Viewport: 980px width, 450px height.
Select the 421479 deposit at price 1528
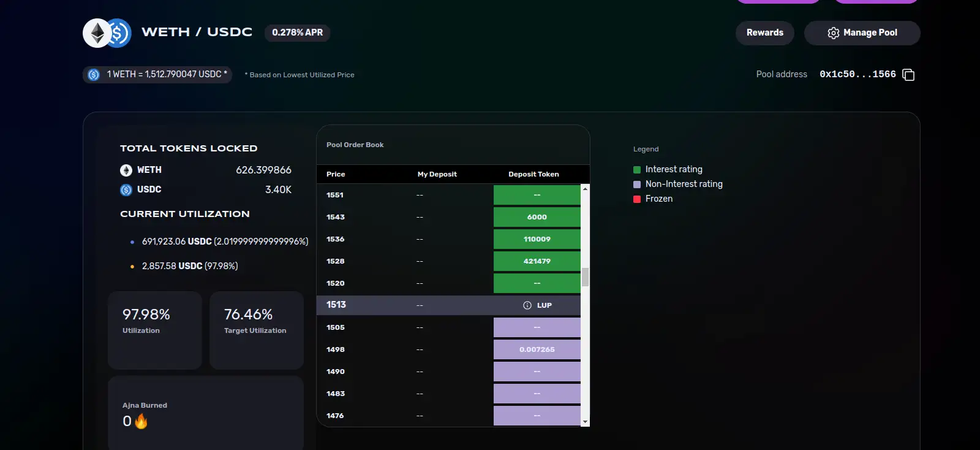pyautogui.click(x=537, y=261)
